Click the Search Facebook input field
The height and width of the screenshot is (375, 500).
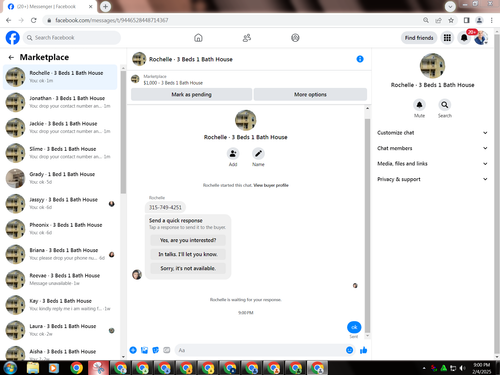click(x=72, y=38)
